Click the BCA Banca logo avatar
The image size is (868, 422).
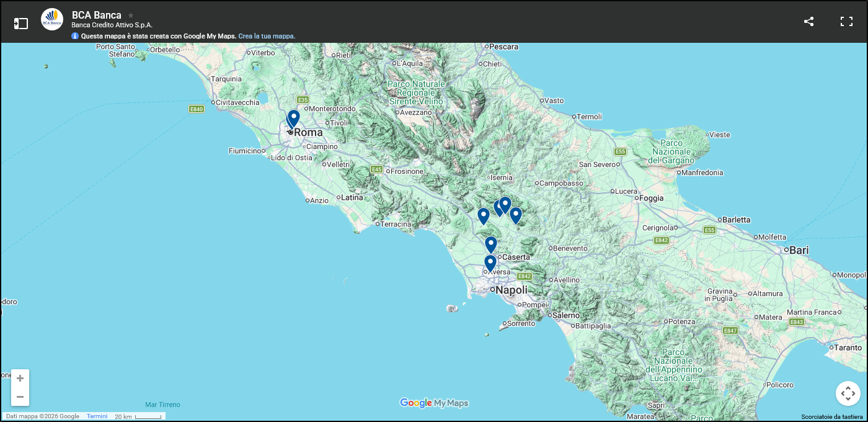[51, 19]
